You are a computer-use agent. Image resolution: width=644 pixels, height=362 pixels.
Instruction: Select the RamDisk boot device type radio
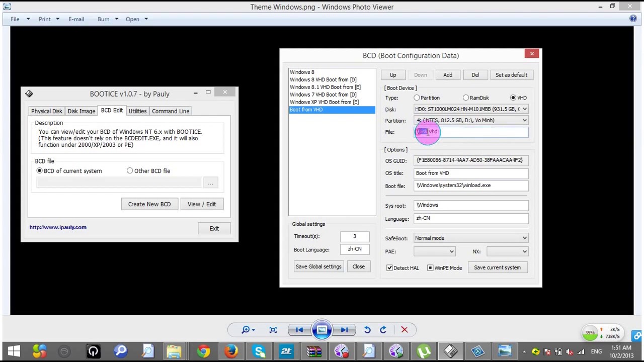(466, 98)
